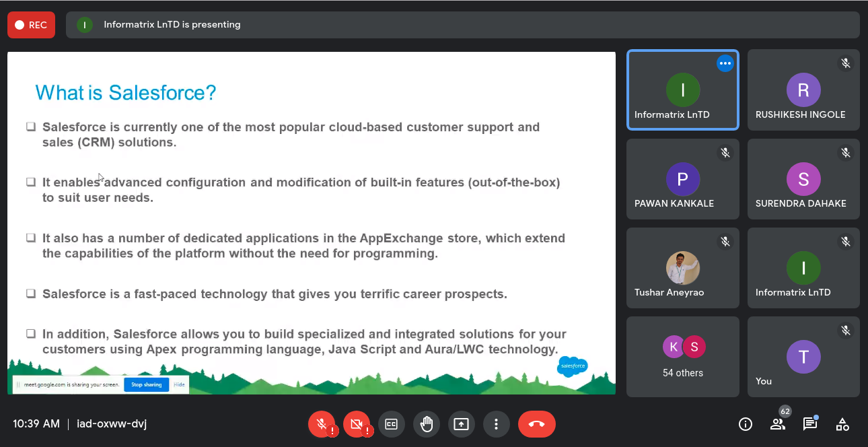Select SURENDRA DAHAKE participant tile
This screenshot has width=868, height=447.
[803, 179]
